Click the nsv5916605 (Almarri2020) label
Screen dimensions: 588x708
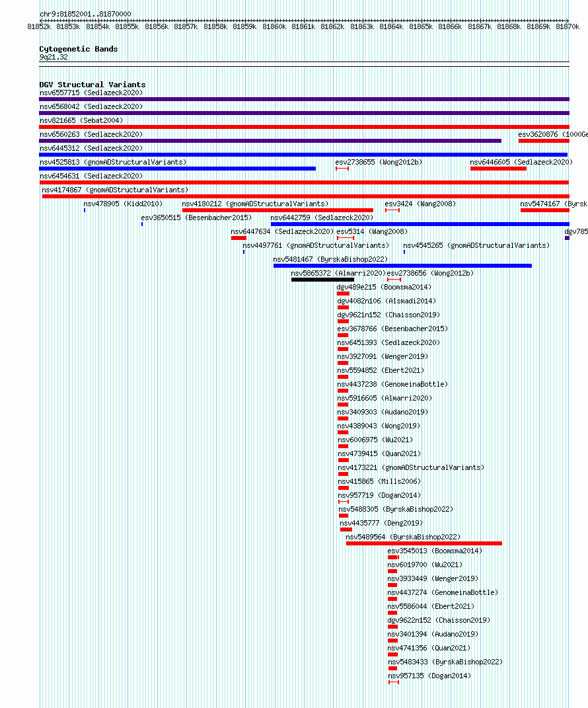[385, 398]
